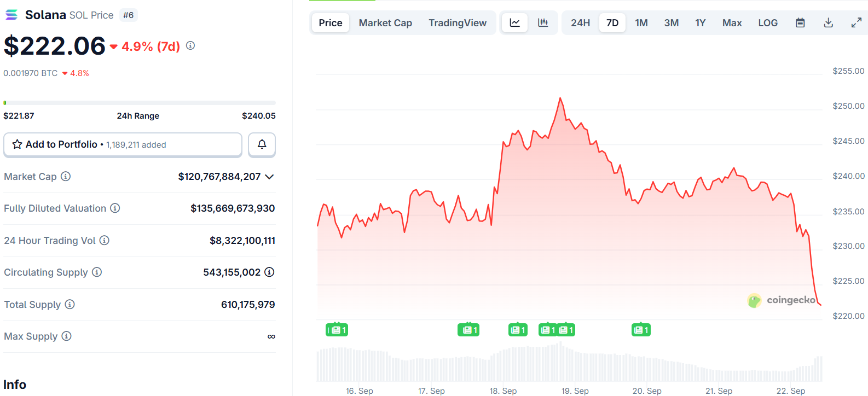The width and height of the screenshot is (868, 396).
Task: Click the $120,767,884,207 market cap value
Action: (x=219, y=177)
